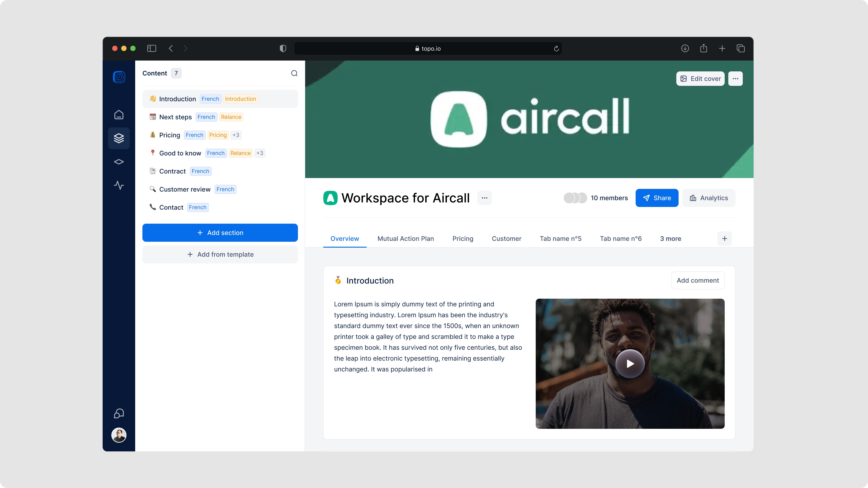Click the Lorem Ipsum paragraph text
Image resolution: width=868 pixels, height=488 pixels.
[x=428, y=336]
